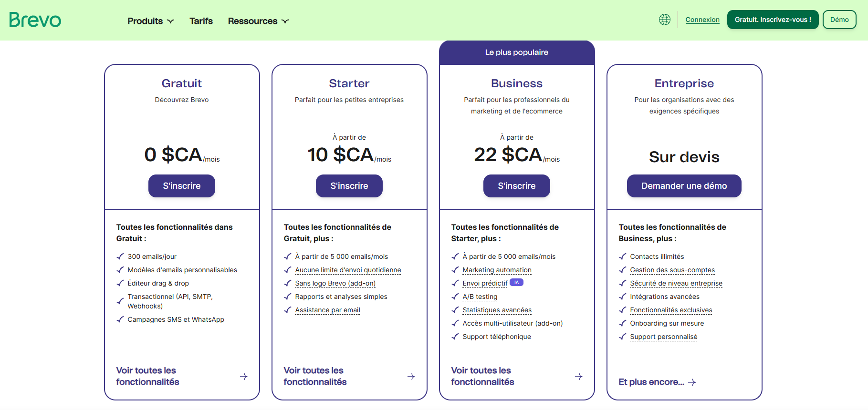The image size is (868, 410).
Task: Expand the Ressources dropdown menu
Action: [x=258, y=21]
